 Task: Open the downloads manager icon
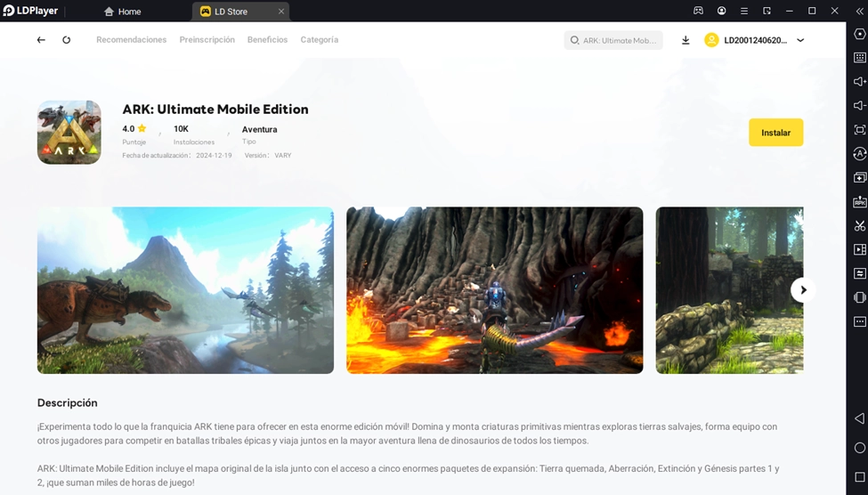[x=685, y=40]
